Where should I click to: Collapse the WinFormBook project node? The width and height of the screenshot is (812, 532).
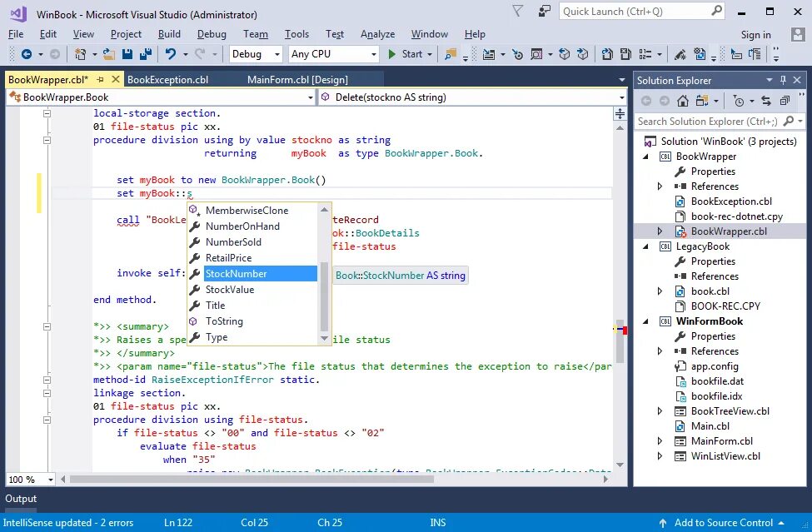coord(645,321)
